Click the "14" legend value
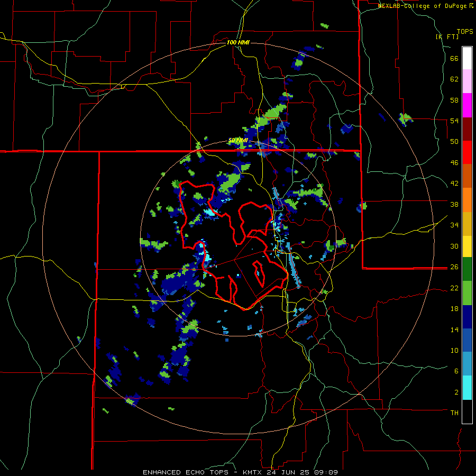The width and height of the screenshot is (476, 476). [454, 329]
